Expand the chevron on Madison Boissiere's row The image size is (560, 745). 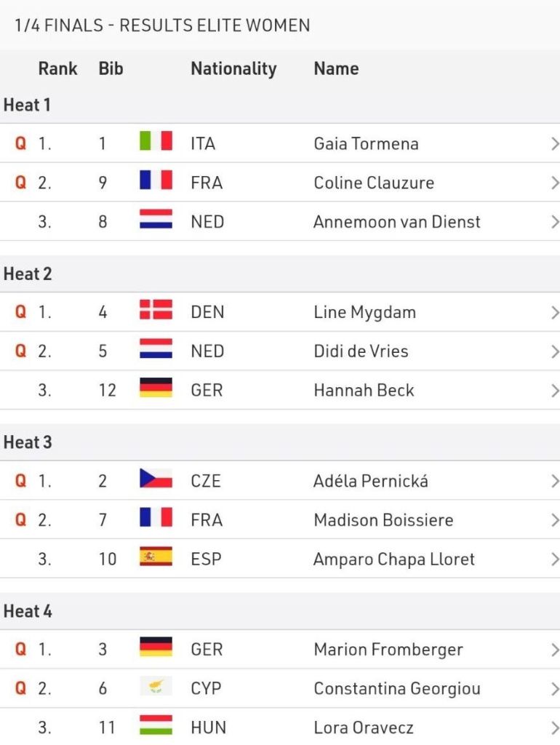(554, 520)
